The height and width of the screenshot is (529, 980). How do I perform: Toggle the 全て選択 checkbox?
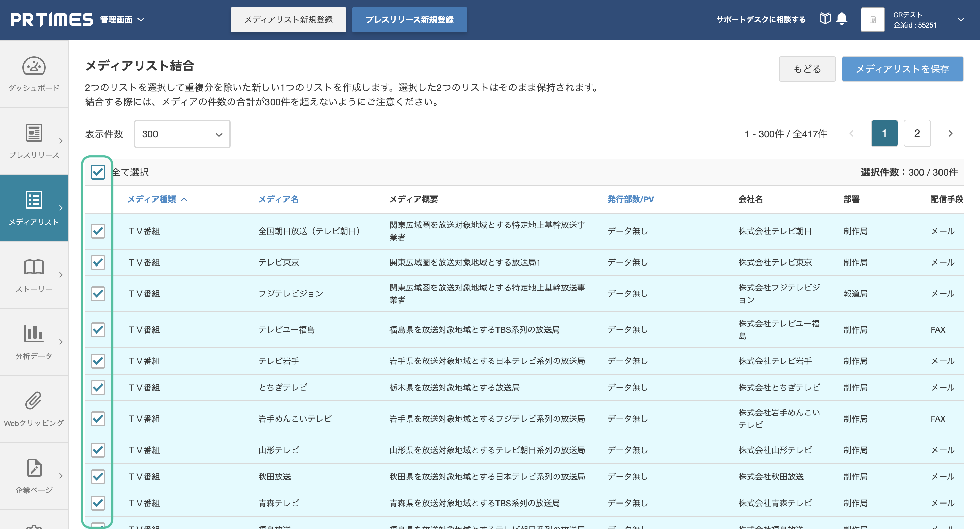click(x=98, y=172)
